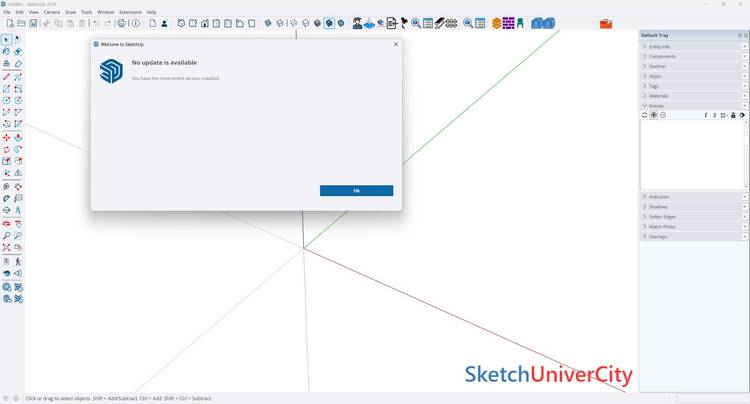Expand the Entity Info panel
The width and height of the screenshot is (750, 404).
(x=660, y=46)
